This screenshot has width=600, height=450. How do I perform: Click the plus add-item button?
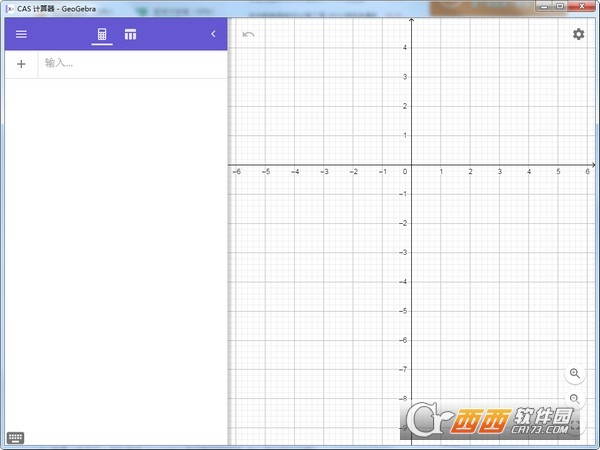[21, 64]
